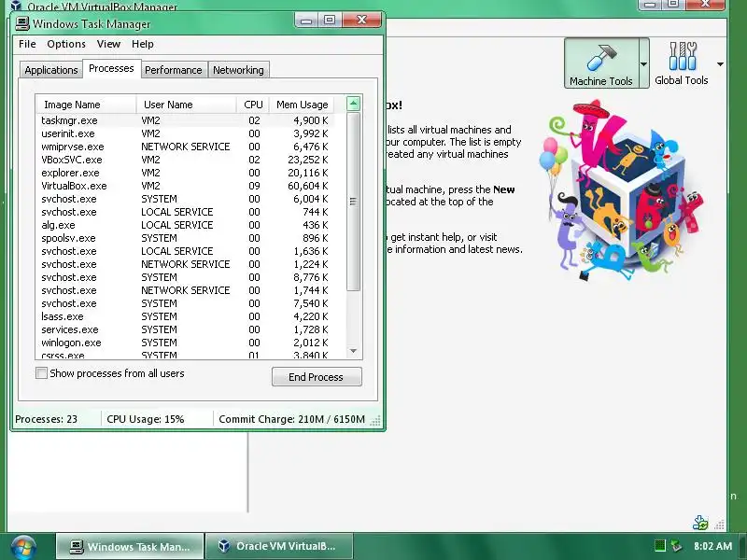Click the Windows Start orb
Screen dimensions: 747x560
click(x=23, y=548)
